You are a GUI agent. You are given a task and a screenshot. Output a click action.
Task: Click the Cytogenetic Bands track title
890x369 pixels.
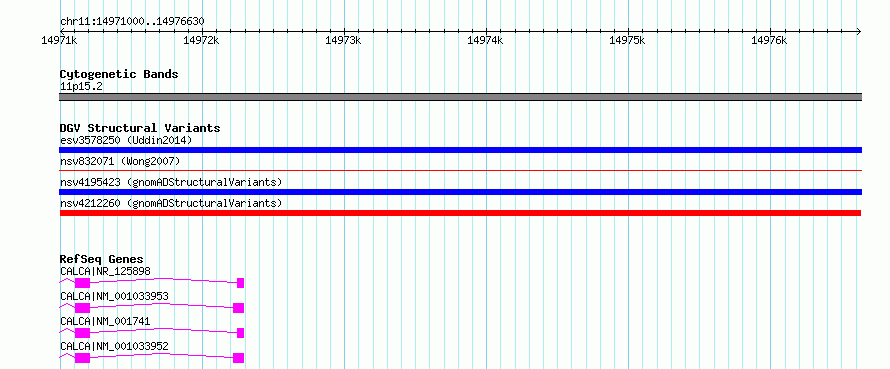(119, 74)
